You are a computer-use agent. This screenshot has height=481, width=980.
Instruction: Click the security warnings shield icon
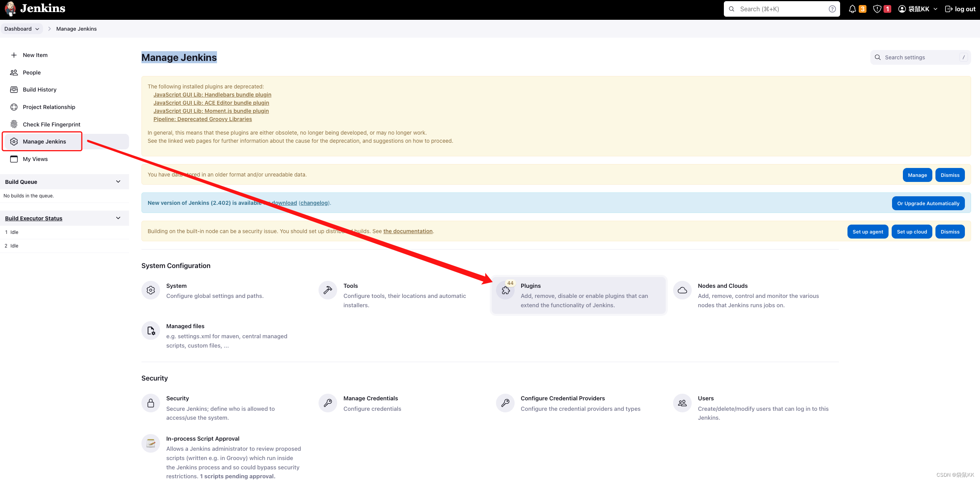[877, 9]
